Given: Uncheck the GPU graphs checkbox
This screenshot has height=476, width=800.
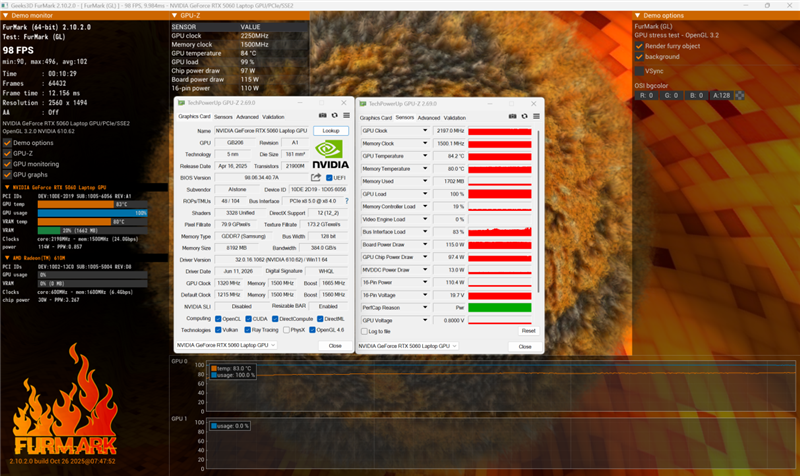Looking at the screenshot, I should pos(7,175).
